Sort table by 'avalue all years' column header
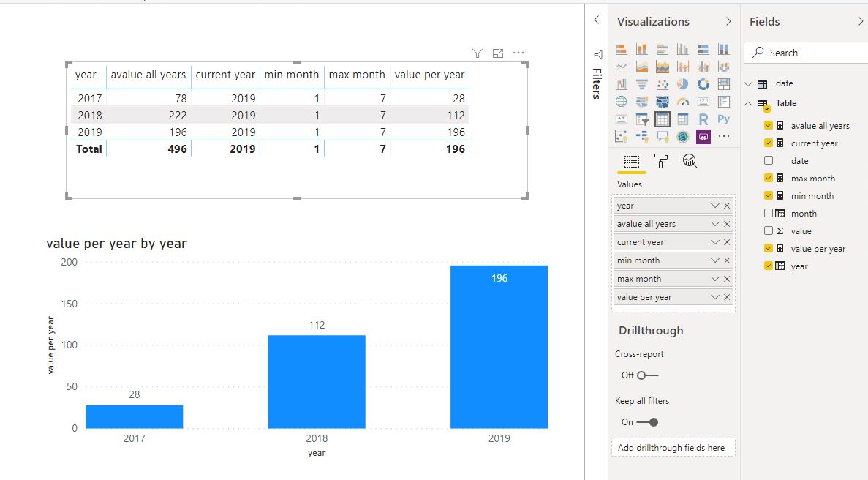868x480 pixels. tap(148, 75)
